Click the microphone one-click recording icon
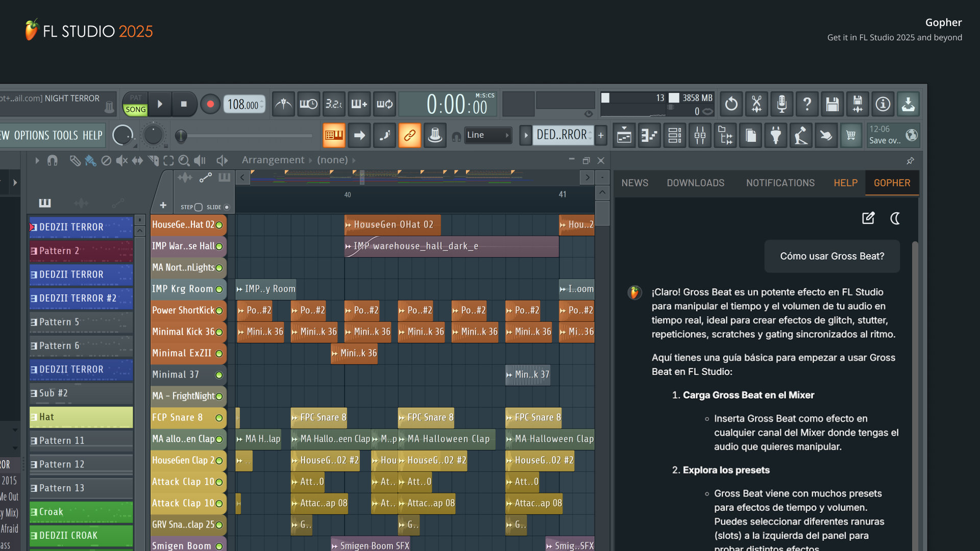980x551 pixels. pos(781,104)
